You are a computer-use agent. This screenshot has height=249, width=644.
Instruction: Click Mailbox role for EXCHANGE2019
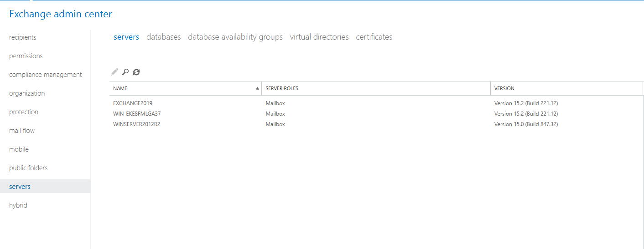(x=275, y=103)
